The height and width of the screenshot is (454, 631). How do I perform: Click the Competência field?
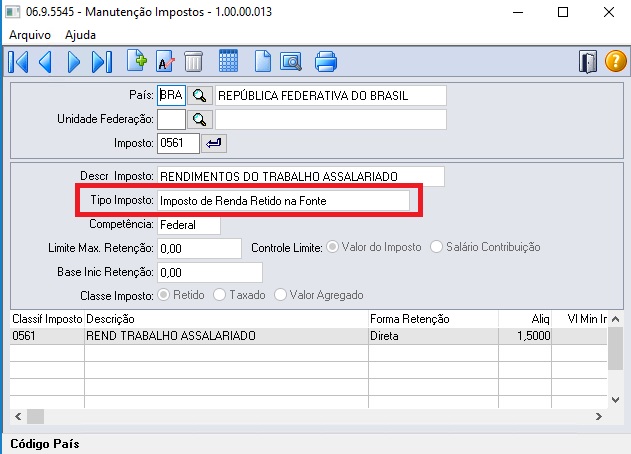(x=189, y=225)
